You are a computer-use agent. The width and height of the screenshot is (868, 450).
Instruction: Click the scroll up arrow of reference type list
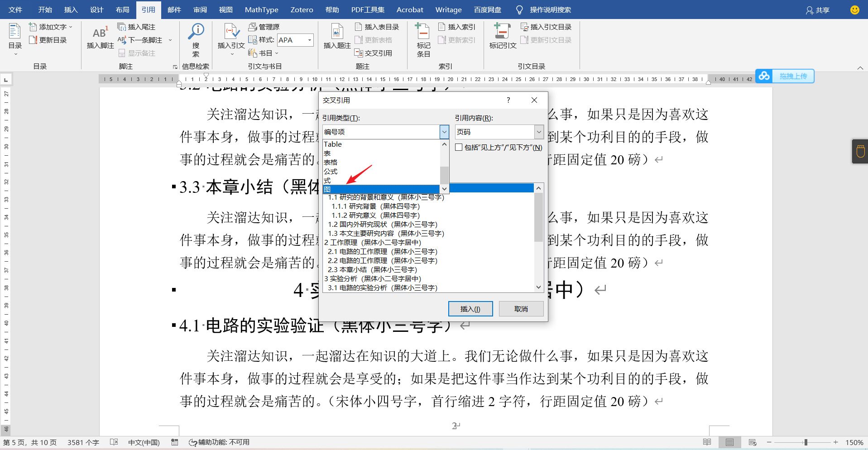pos(444,144)
